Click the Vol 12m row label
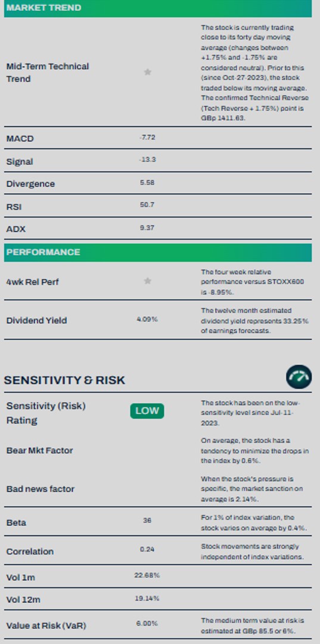Image resolution: width=320 pixels, height=644 pixels. point(23,600)
